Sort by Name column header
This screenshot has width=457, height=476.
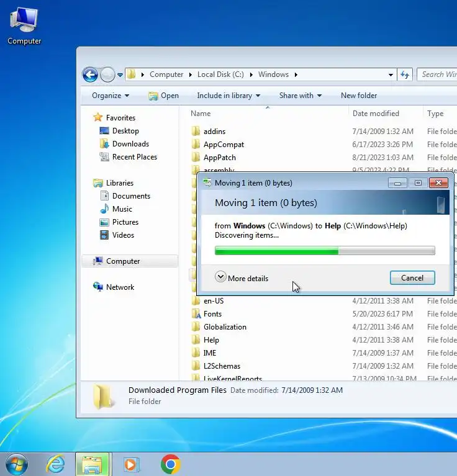(201, 114)
